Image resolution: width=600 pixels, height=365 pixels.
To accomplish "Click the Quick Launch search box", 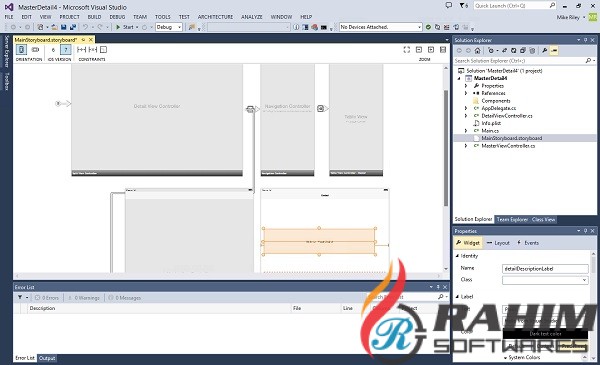I will pos(515,6).
